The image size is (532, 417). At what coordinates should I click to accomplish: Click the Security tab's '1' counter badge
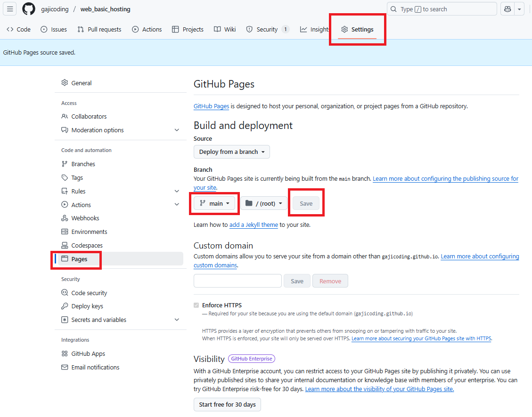click(286, 30)
